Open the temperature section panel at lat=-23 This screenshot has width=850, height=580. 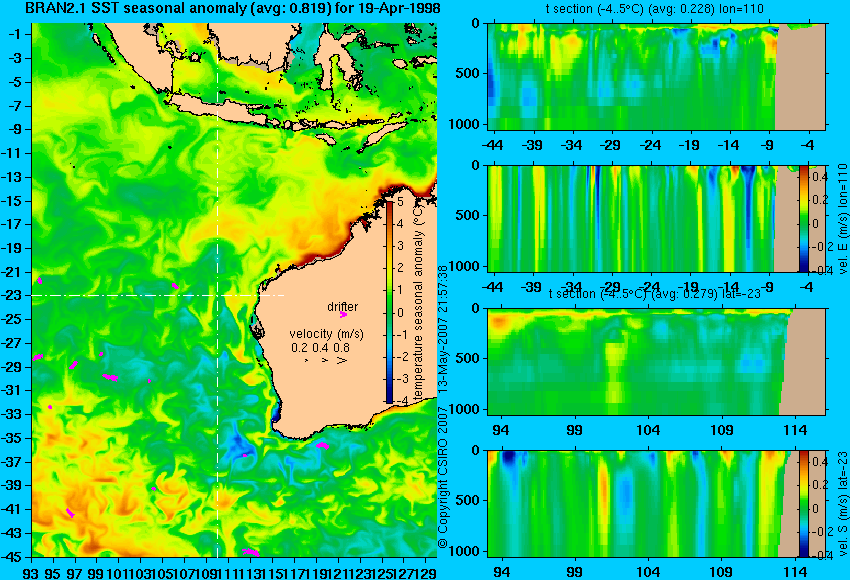pos(656,362)
